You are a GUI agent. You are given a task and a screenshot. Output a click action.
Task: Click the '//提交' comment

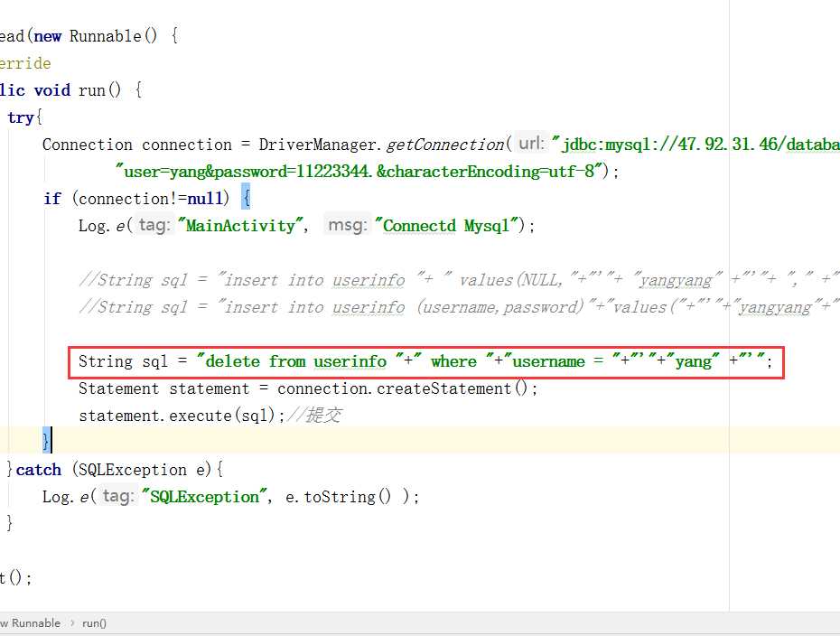(314, 416)
